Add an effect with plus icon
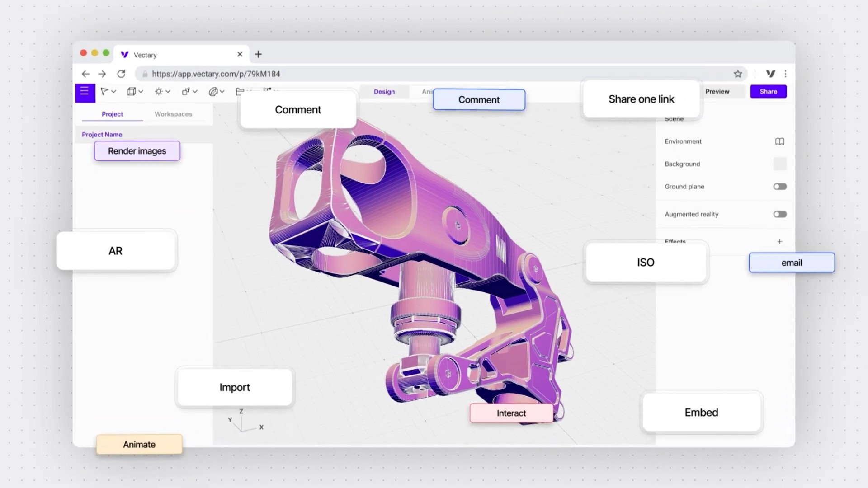Image resolution: width=868 pixels, height=488 pixels. click(779, 242)
